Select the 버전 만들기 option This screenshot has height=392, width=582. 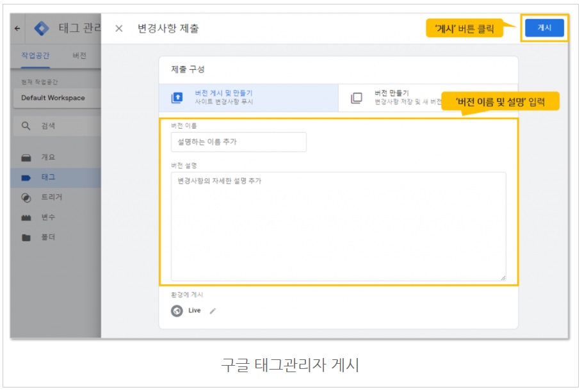(428, 97)
